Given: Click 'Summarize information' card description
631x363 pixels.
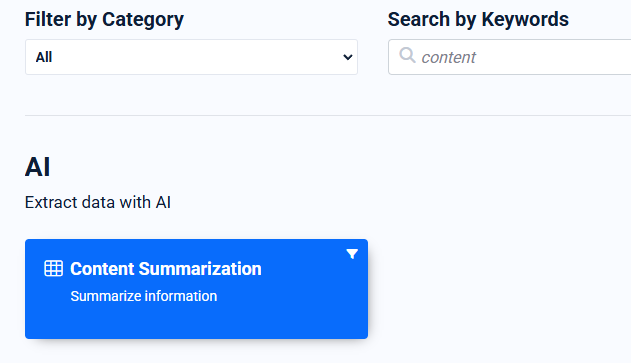Looking at the screenshot, I should coord(144,296).
